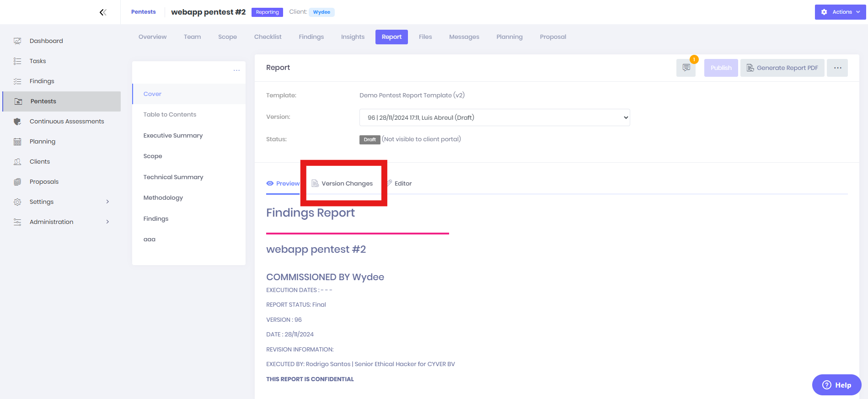The width and height of the screenshot is (868, 399).
Task: Click the gear icon in the Actions button
Action: coord(824,12)
